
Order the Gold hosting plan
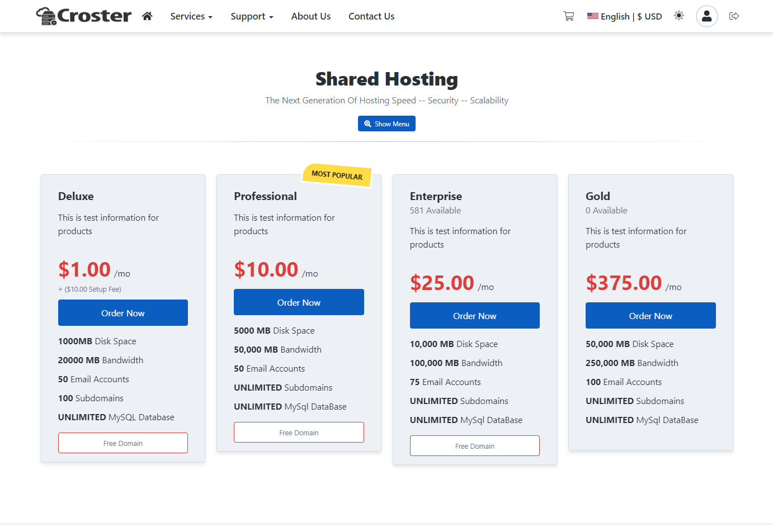651,316
